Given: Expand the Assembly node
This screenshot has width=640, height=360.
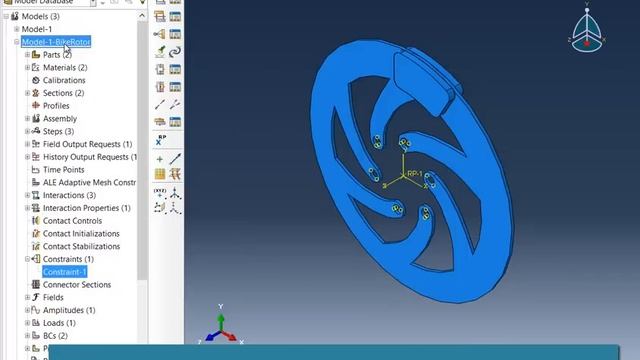Looking at the screenshot, I should coord(27,118).
